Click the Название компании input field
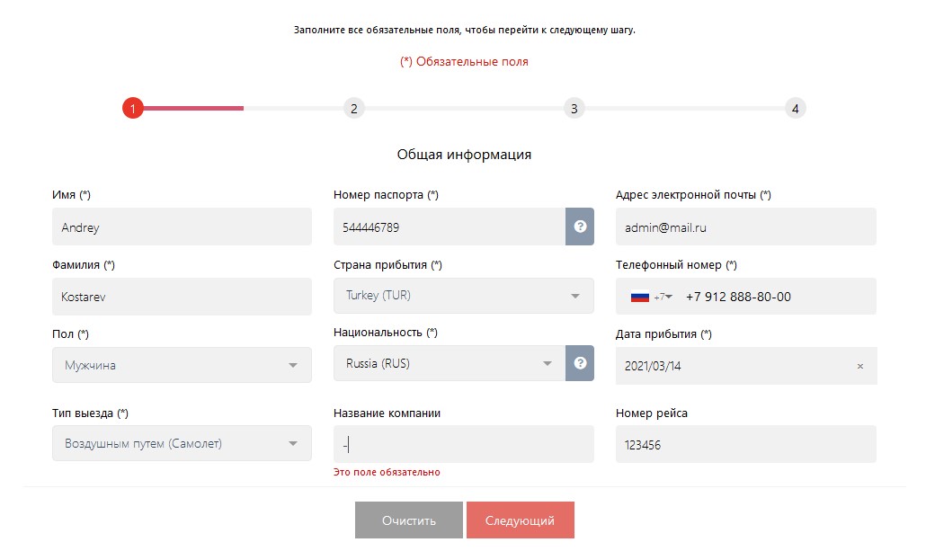926x560 pixels. [463, 444]
